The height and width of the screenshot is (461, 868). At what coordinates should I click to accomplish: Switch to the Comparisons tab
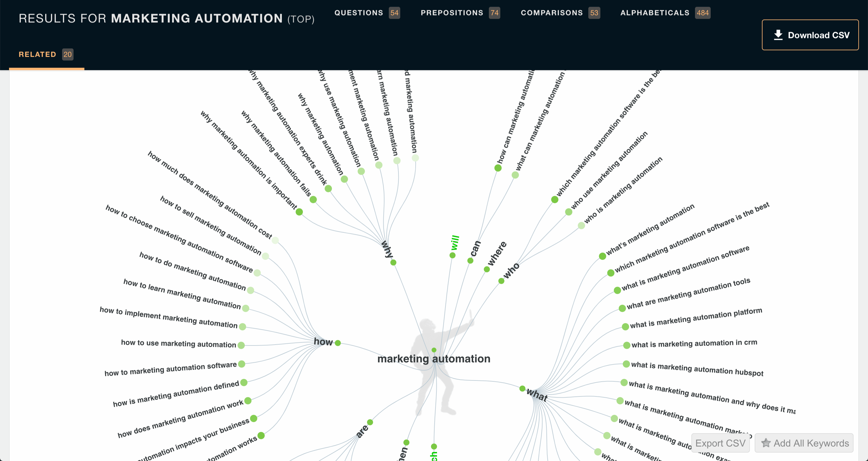[x=560, y=13]
